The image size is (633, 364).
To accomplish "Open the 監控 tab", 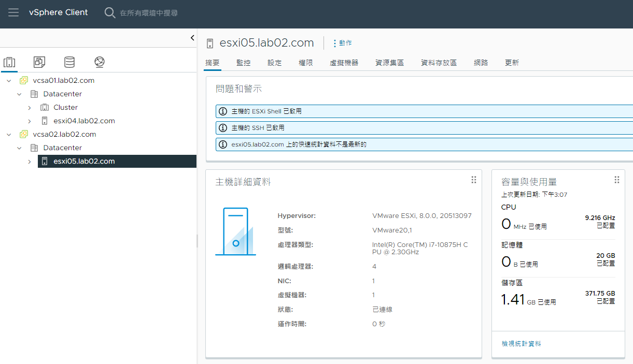I will point(244,63).
